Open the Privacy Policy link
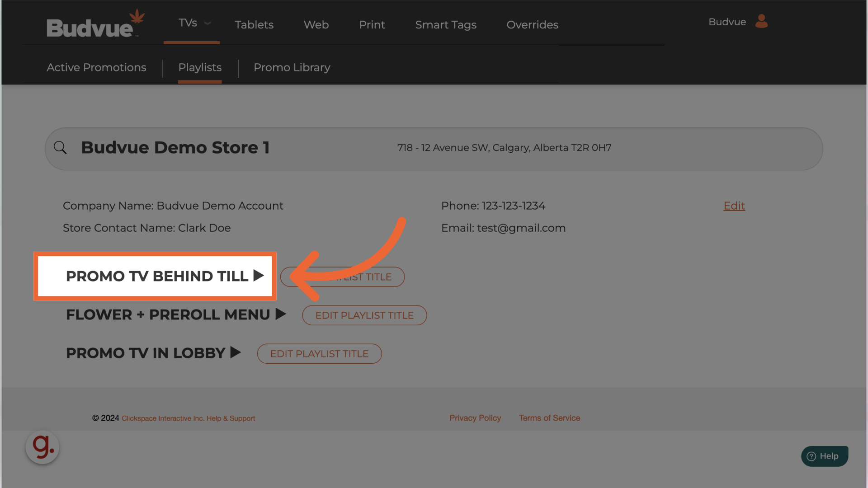The height and width of the screenshot is (488, 868). (475, 418)
